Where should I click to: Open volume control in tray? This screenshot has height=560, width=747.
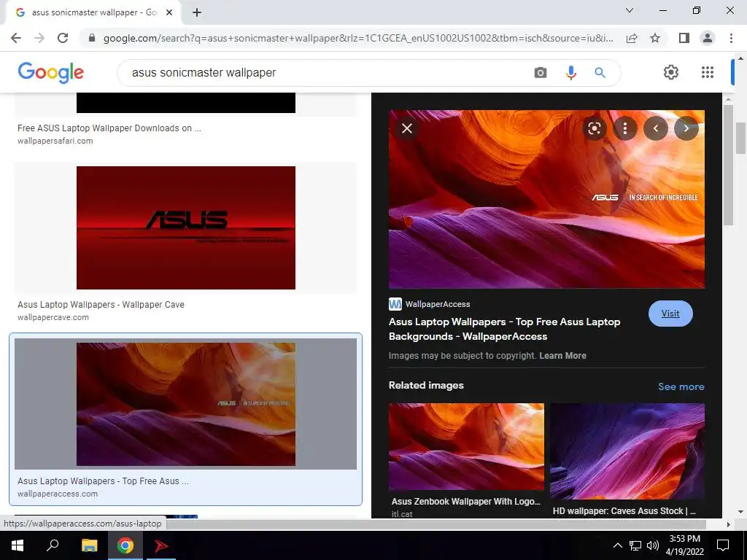point(653,545)
